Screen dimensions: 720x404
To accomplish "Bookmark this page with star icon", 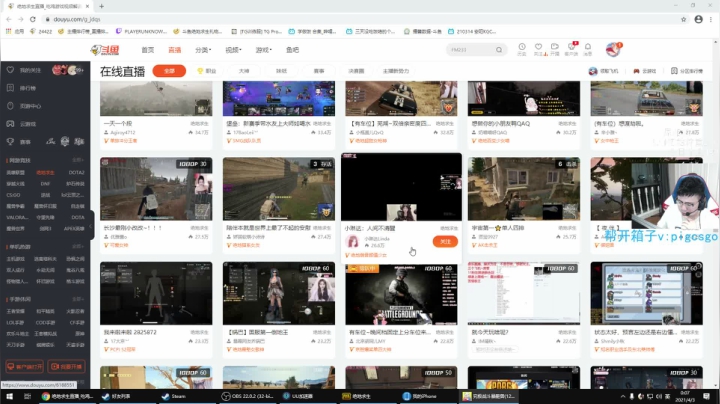I will 683,19.
